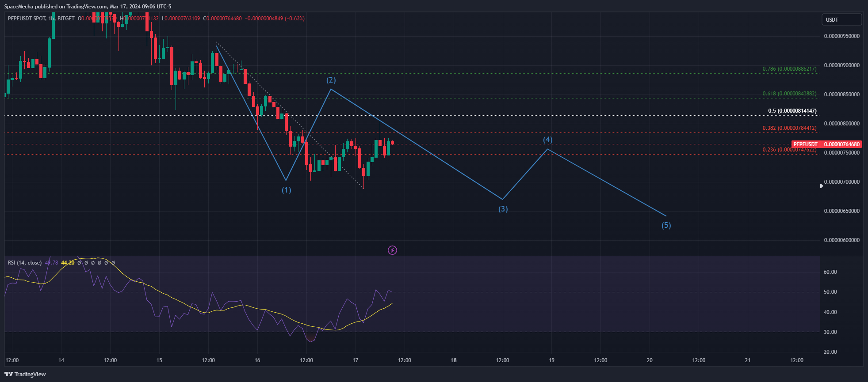Image resolution: width=868 pixels, height=382 pixels.
Task: Select the 0.786 Fibonacci level label
Action: coord(789,69)
